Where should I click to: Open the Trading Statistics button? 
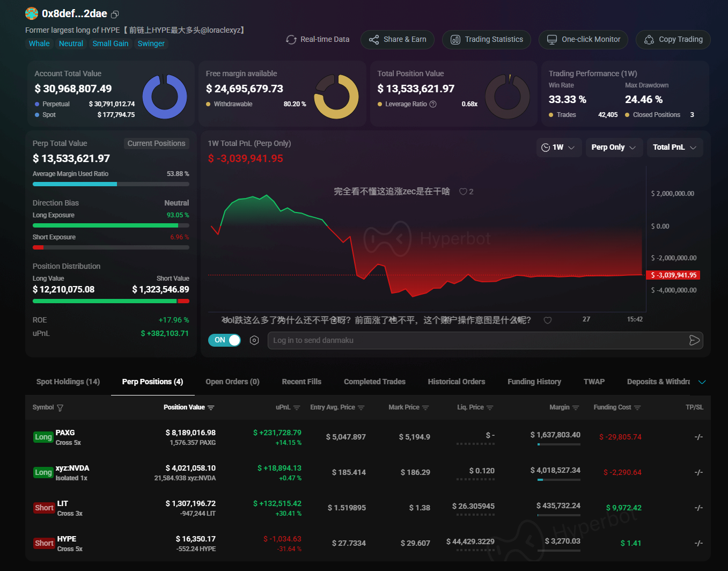(x=487, y=40)
